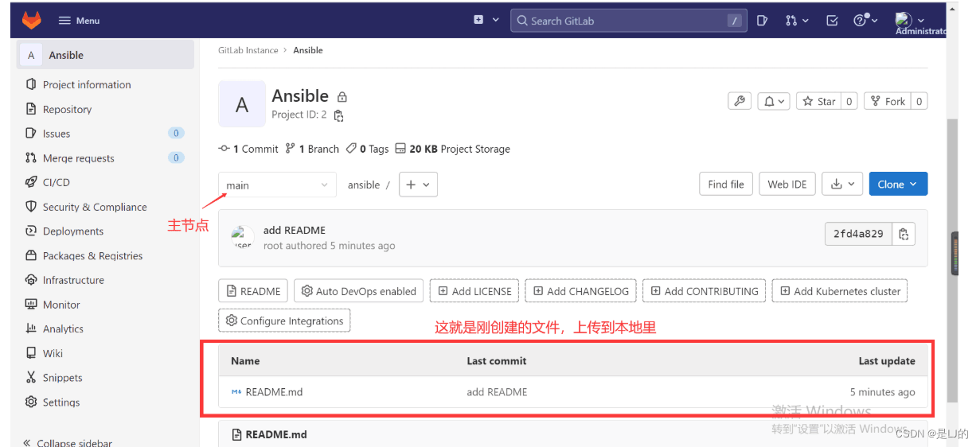Open 20 KB Project Storage link
Image resolution: width=980 pixels, height=447 pixels.
(453, 149)
